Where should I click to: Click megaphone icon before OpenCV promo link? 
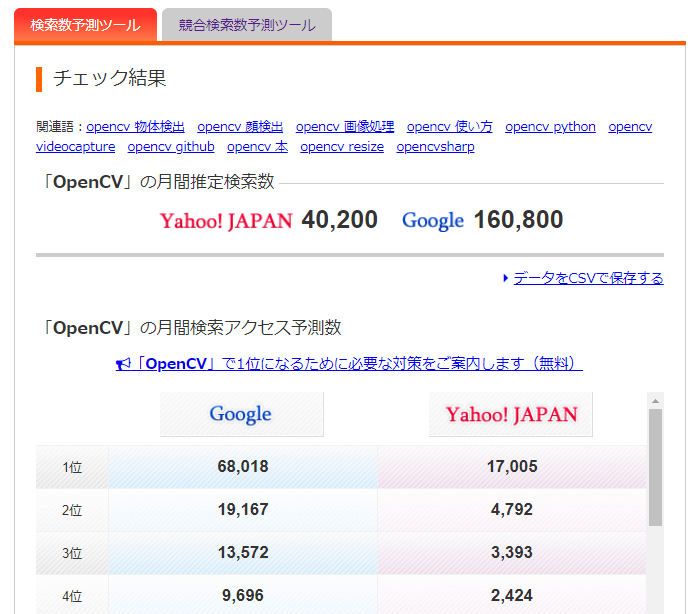pyautogui.click(x=123, y=364)
